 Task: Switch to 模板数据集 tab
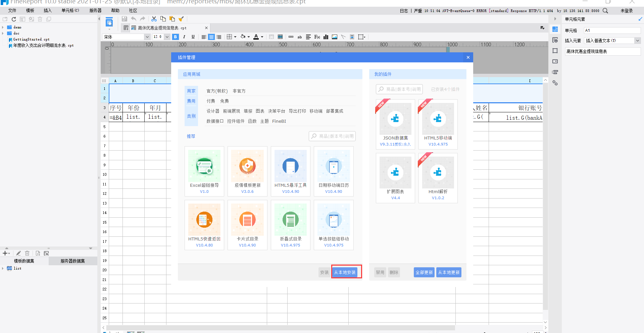[x=24, y=261]
